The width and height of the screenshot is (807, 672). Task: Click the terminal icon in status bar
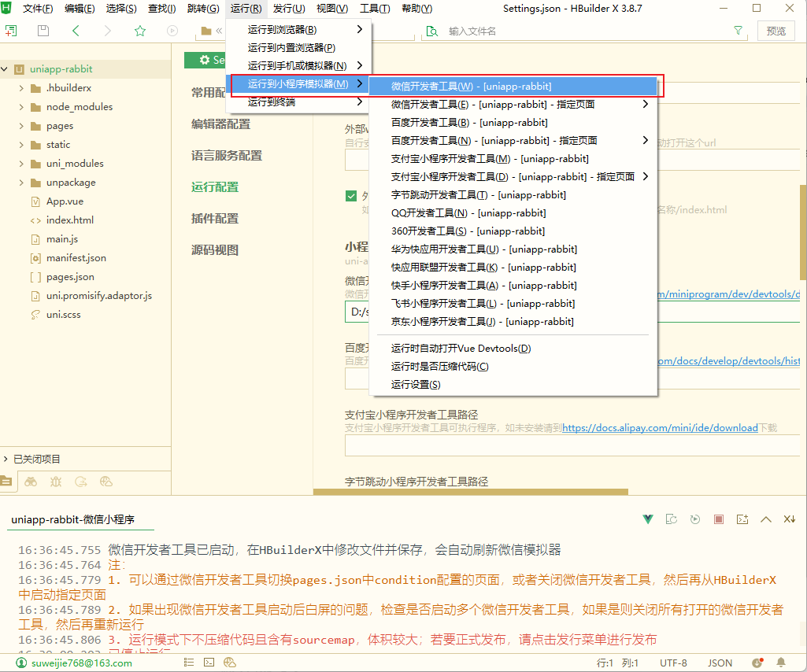click(x=209, y=663)
